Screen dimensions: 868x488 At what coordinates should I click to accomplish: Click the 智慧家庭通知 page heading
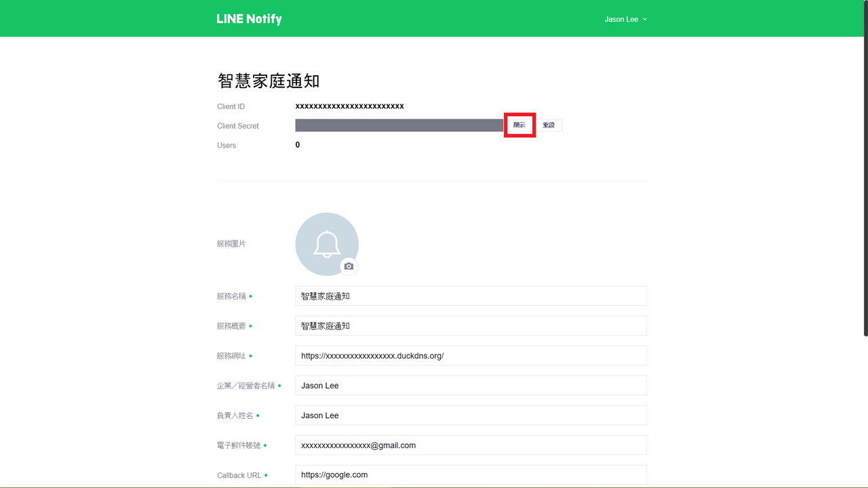click(269, 81)
